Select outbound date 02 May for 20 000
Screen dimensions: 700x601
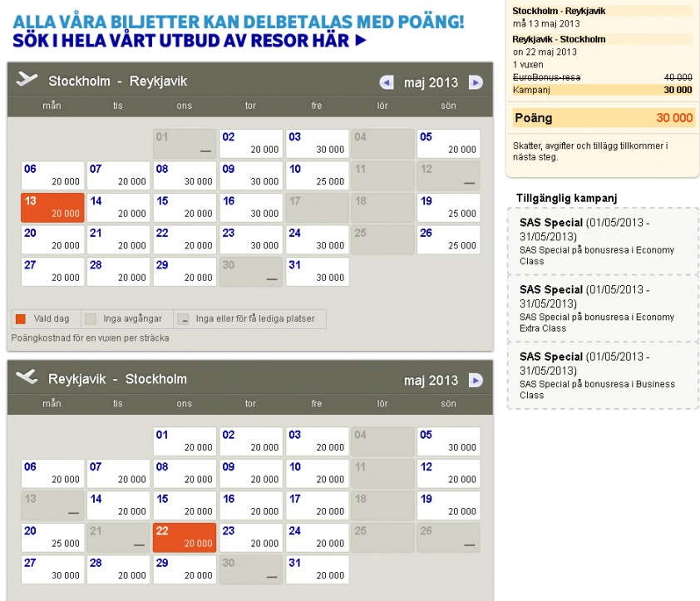(251, 143)
